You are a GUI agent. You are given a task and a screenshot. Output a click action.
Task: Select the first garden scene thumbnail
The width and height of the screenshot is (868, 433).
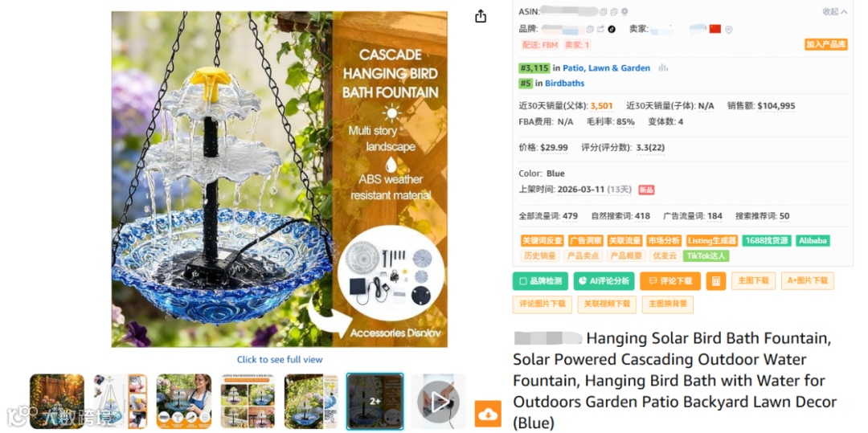57,402
